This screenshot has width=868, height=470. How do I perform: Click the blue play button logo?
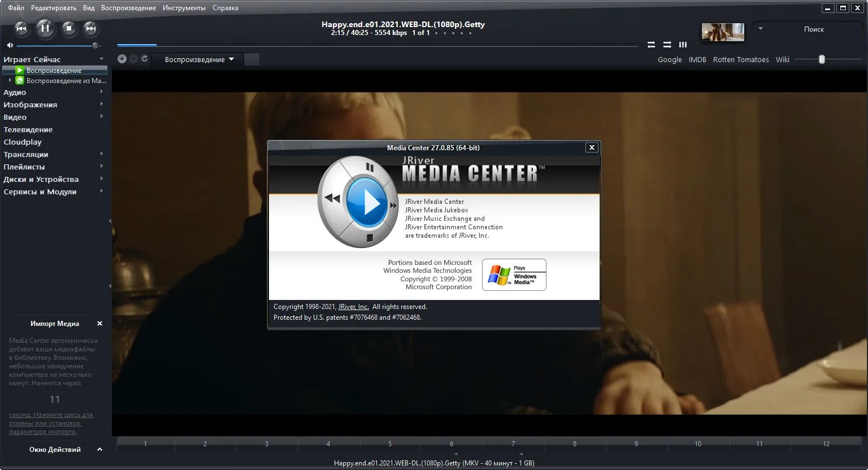[367, 202]
